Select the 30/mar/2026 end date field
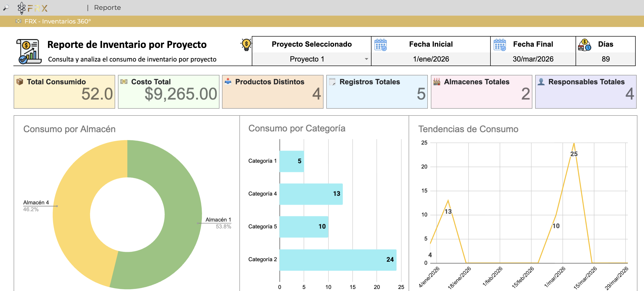The height and width of the screenshot is (291, 644). coord(533,59)
